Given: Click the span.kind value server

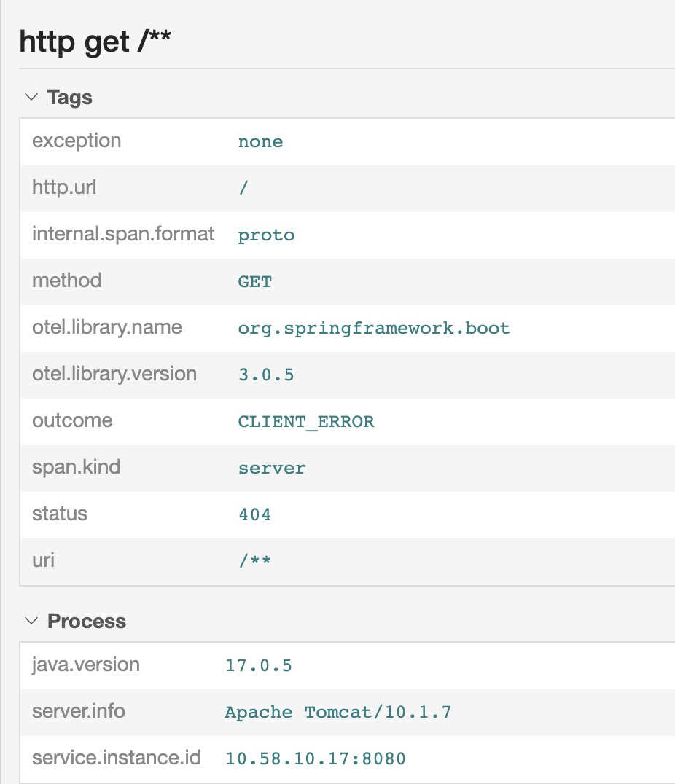Looking at the screenshot, I should (272, 468).
